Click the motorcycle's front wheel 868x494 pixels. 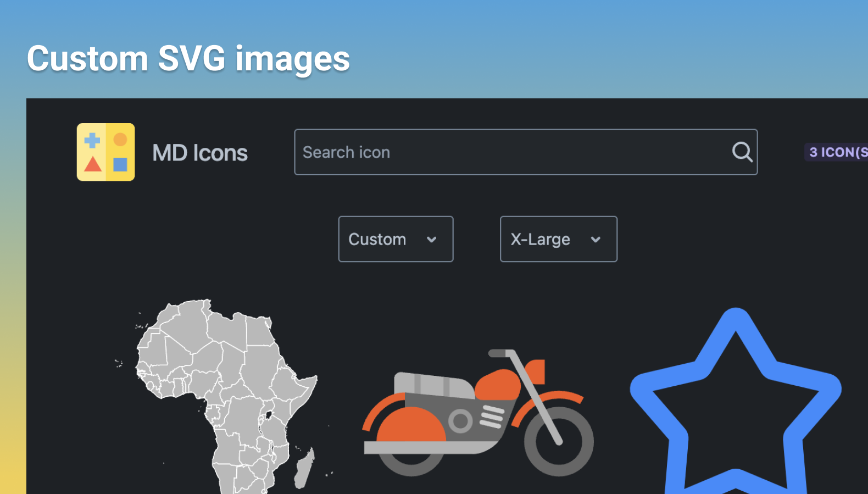[559, 441]
